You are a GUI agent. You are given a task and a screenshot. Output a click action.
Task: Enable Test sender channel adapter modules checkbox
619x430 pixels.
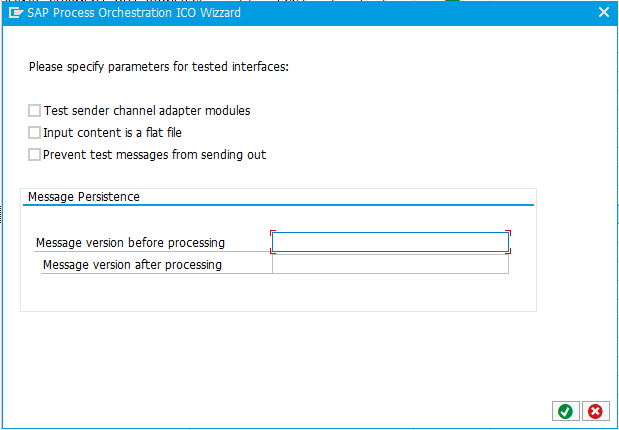tap(35, 111)
